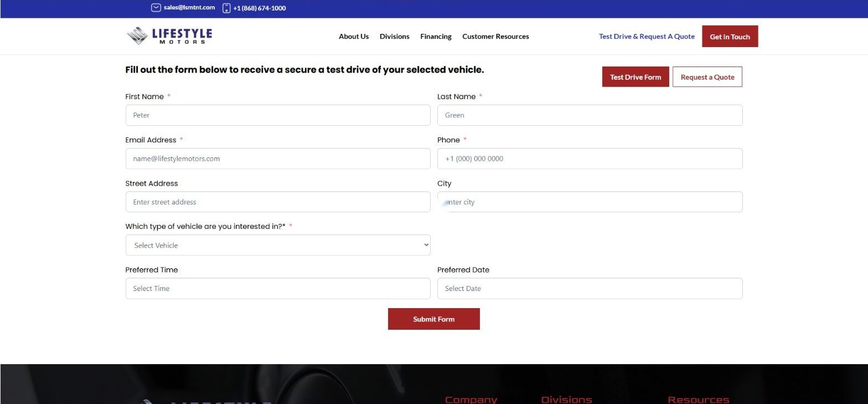Go to Test Drive & Request A Quote
868x404 pixels.
(647, 37)
